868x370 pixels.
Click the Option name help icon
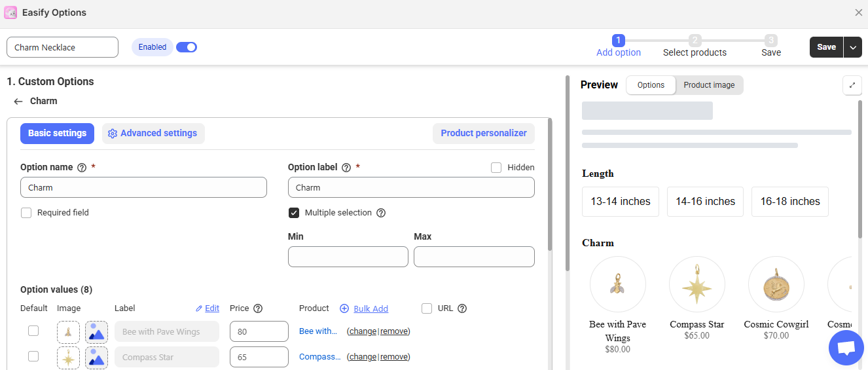click(x=82, y=168)
